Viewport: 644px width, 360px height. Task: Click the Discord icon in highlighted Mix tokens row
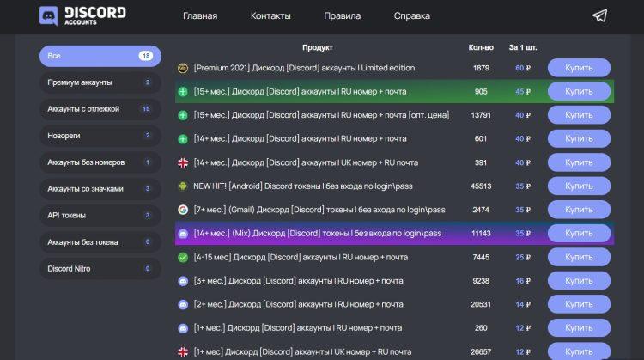point(182,233)
